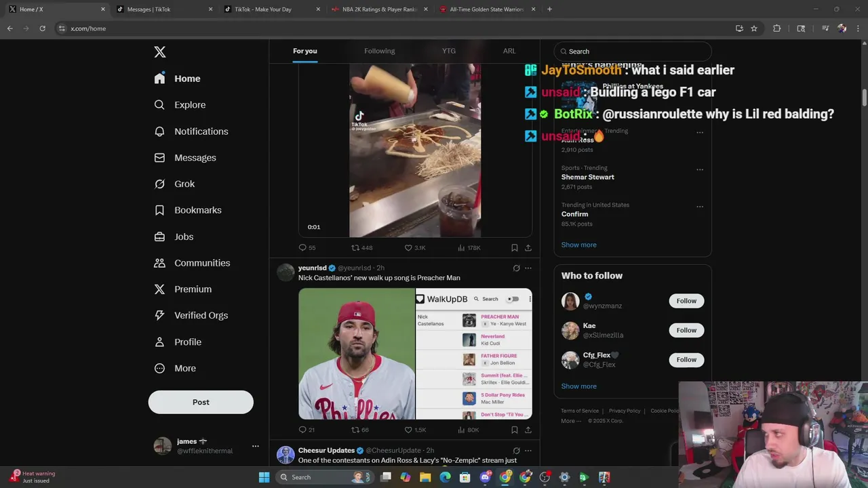
Task: Switch to the ARL tab
Action: pyautogui.click(x=509, y=51)
